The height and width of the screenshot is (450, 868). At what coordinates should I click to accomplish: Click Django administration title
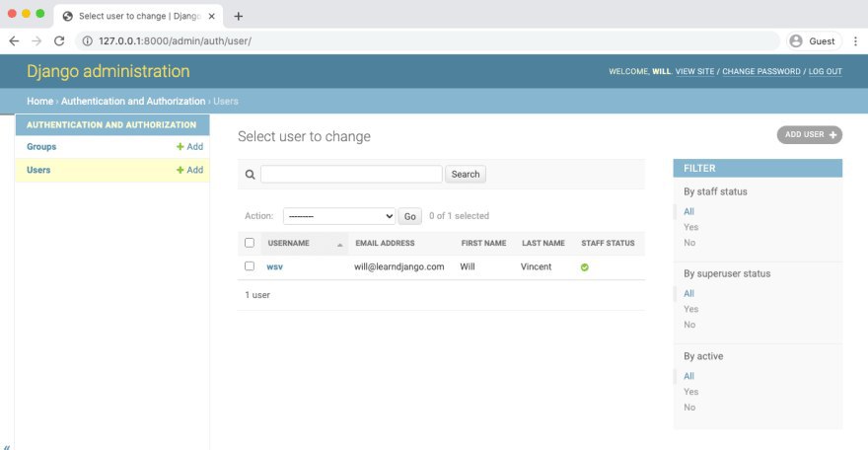tap(108, 71)
